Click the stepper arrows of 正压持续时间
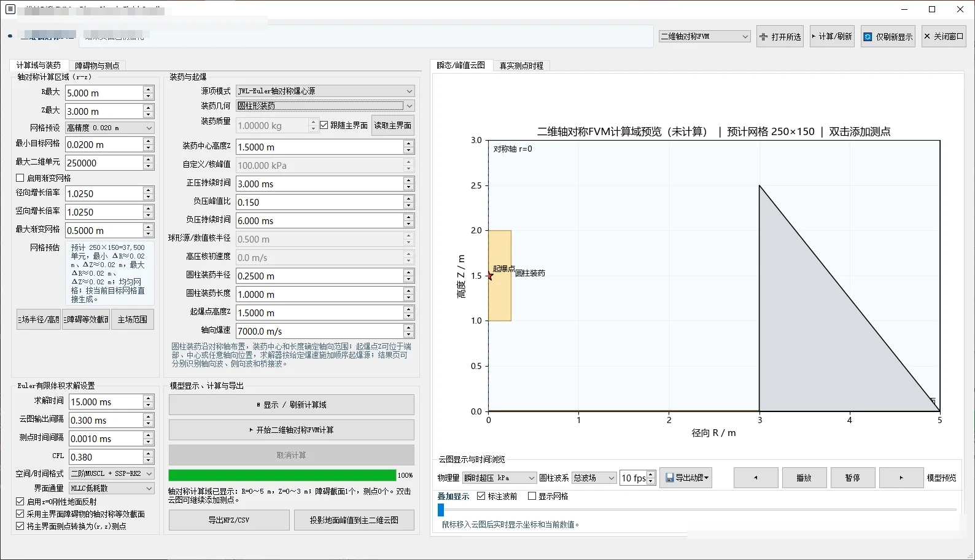Screen dimensions: 975x560 click(408, 184)
